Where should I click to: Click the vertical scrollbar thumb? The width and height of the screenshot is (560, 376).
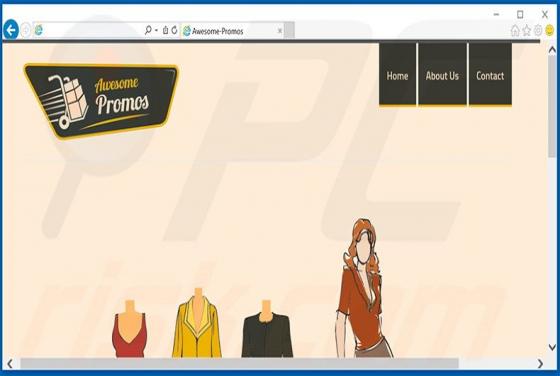click(552, 106)
